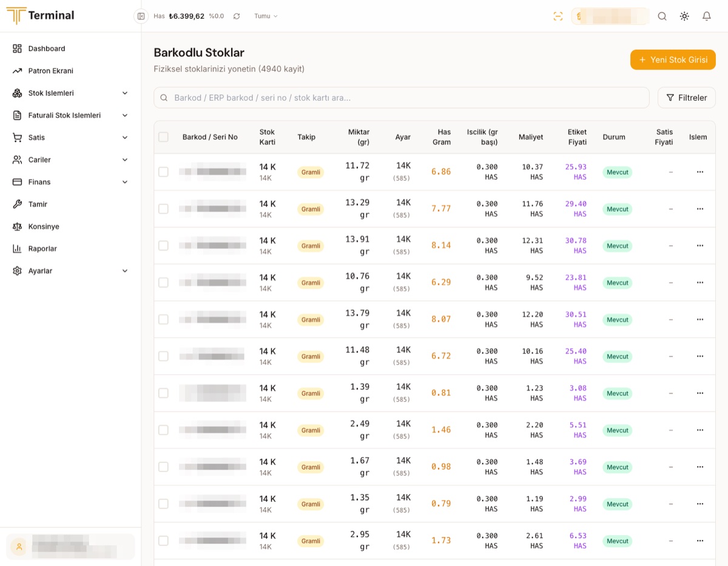
Task: Open the barcode scanner icon
Action: (558, 16)
